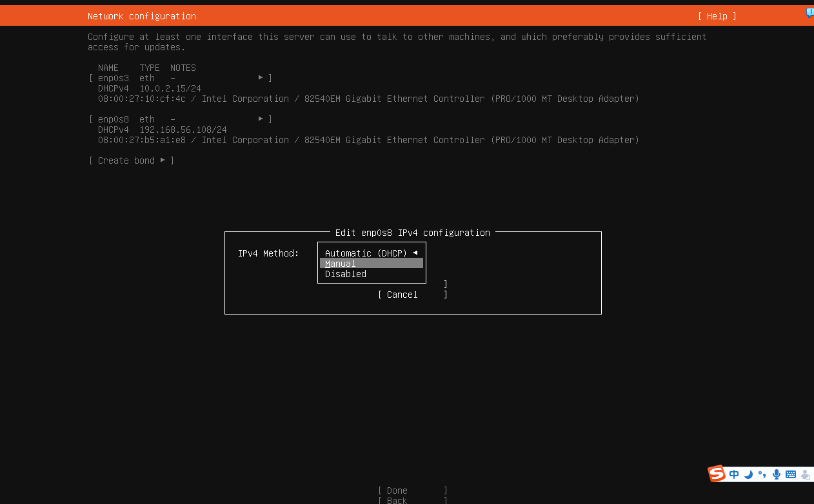Click the 192.168.56.108/24 address text
This screenshot has width=814, height=504.
(x=183, y=130)
